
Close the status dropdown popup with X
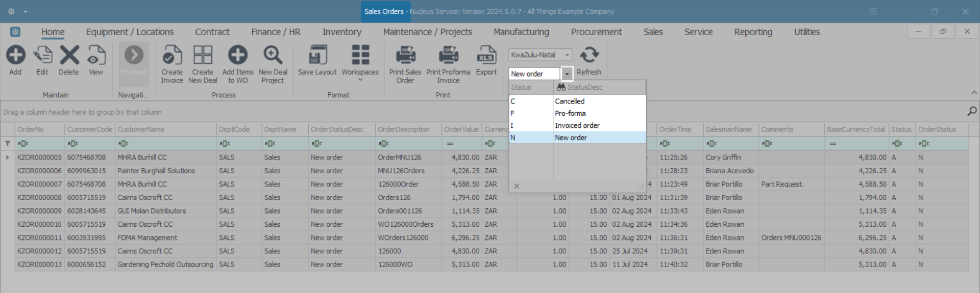point(517,187)
